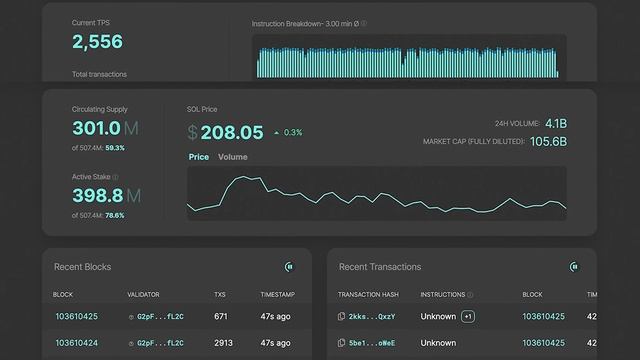Open block 103610425 in Recent Blocks
The height and width of the screenshot is (360, 640).
pos(76,316)
